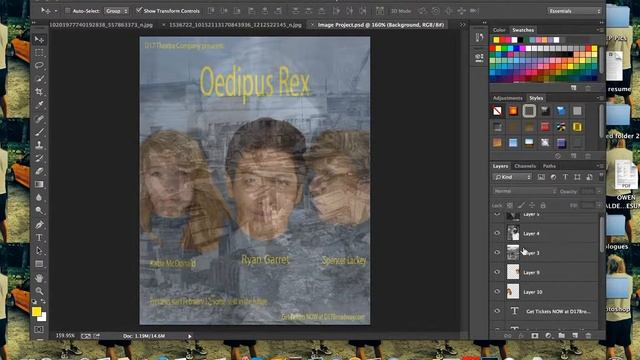Select the Layer 9 row

[545, 272]
